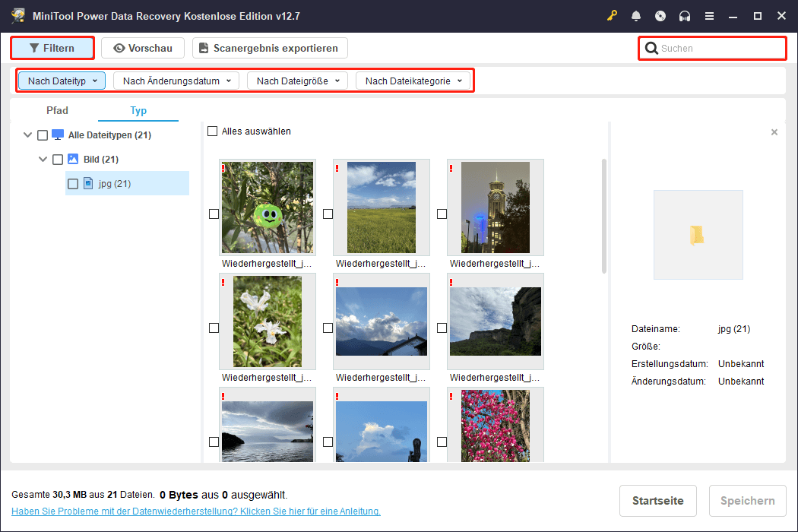The image size is (798, 532).
Task: Click the folder icon in preview pane
Action: pos(698,235)
